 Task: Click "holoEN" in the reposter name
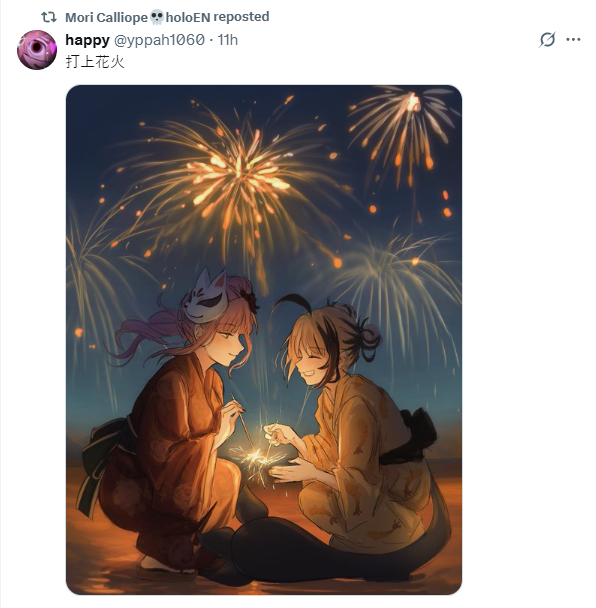tap(188, 17)
